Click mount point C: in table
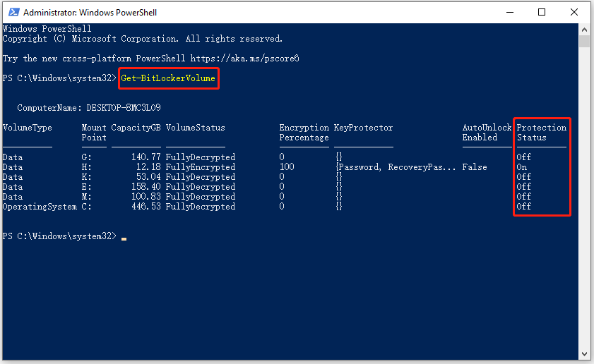594x364 pixels. (x=86, y=207)
